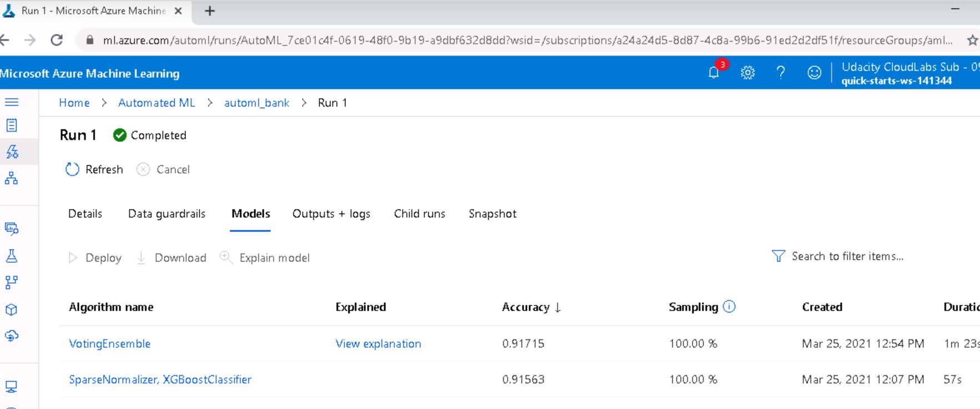Viewport: 980px width, 409px height.
Task: Open the Child runs tab
Action: 420,214
